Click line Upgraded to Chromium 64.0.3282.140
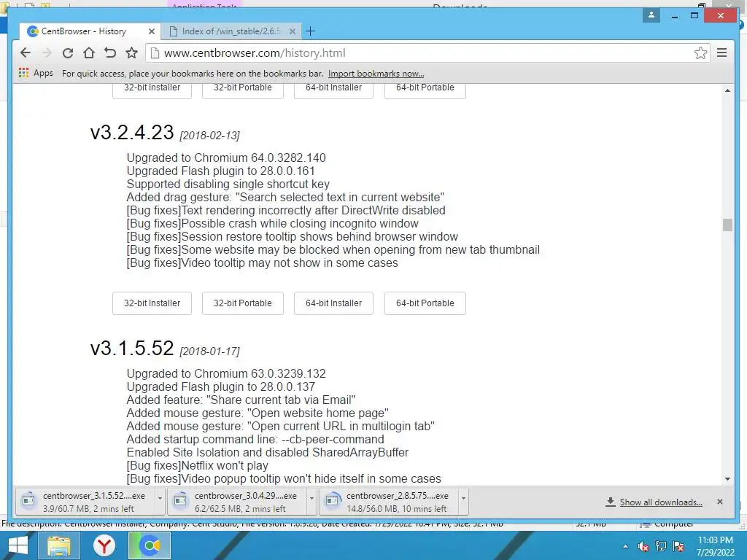The width and height of the screenshot is (747, 560). pyautogui.click(x=226, y=157)
